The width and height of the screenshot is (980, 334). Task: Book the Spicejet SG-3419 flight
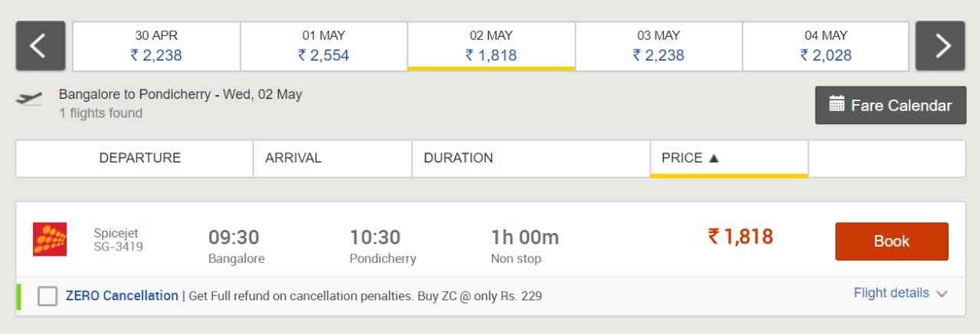pyautogui.click(x=891, y=241)
